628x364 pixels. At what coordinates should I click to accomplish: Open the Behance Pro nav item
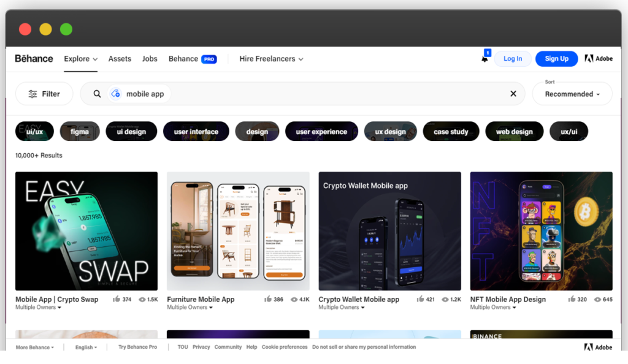tap(193, 59)
